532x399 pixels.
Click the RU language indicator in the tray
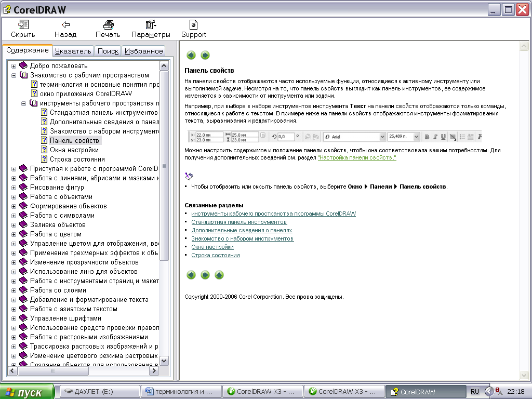click(x=475, y=392)
